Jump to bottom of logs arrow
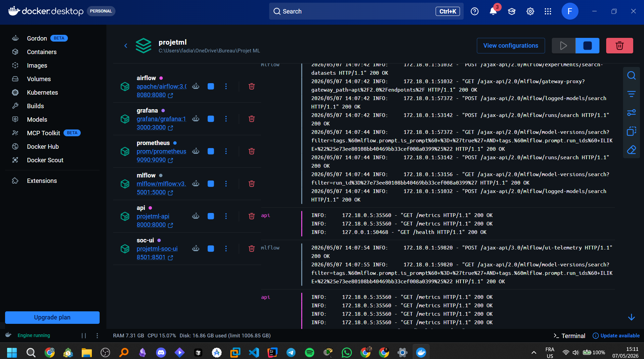The image size is (644, 359). point(631,317)
